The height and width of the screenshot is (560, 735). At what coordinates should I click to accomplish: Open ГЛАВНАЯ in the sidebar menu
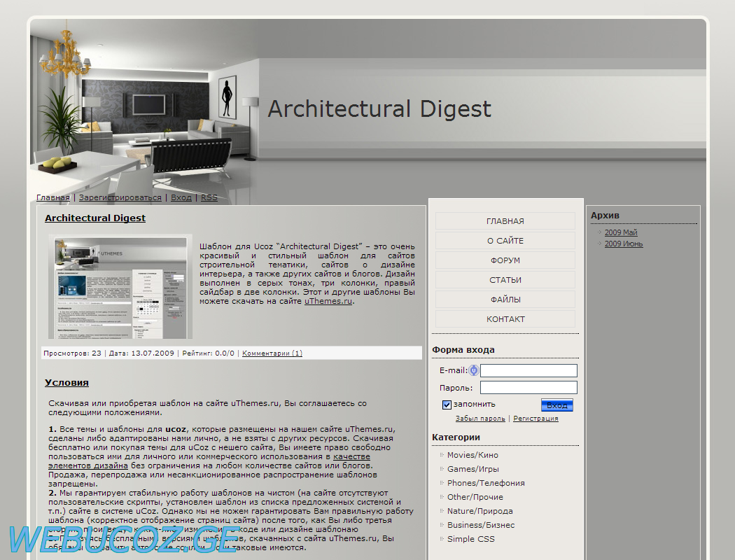point(505,221)
